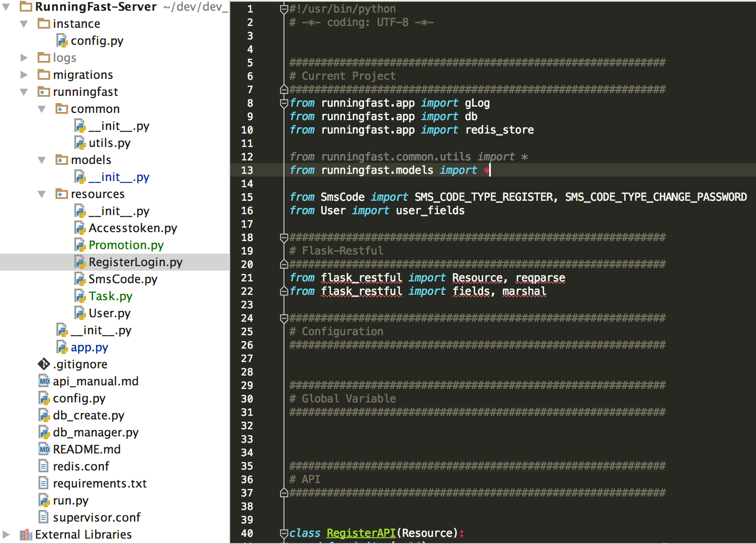756x544 pixels.
Task: Click the supervisor.conf file icon
Action: 43,517
